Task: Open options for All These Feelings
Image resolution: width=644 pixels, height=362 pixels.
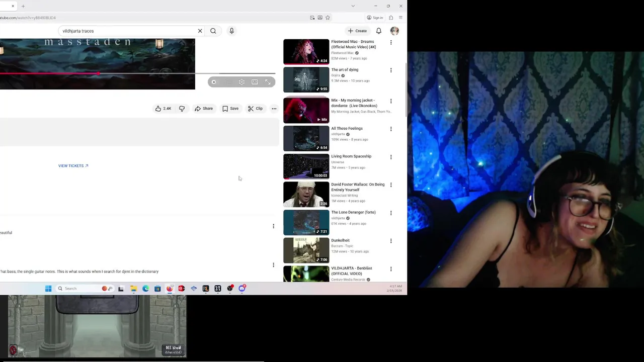Action: pyautogui.click(x=391, y=129)
